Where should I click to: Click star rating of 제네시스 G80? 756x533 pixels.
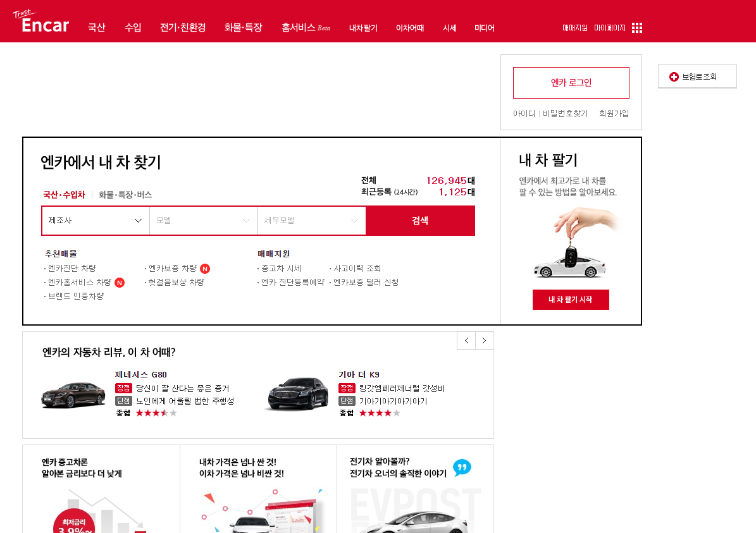(156, 413)
